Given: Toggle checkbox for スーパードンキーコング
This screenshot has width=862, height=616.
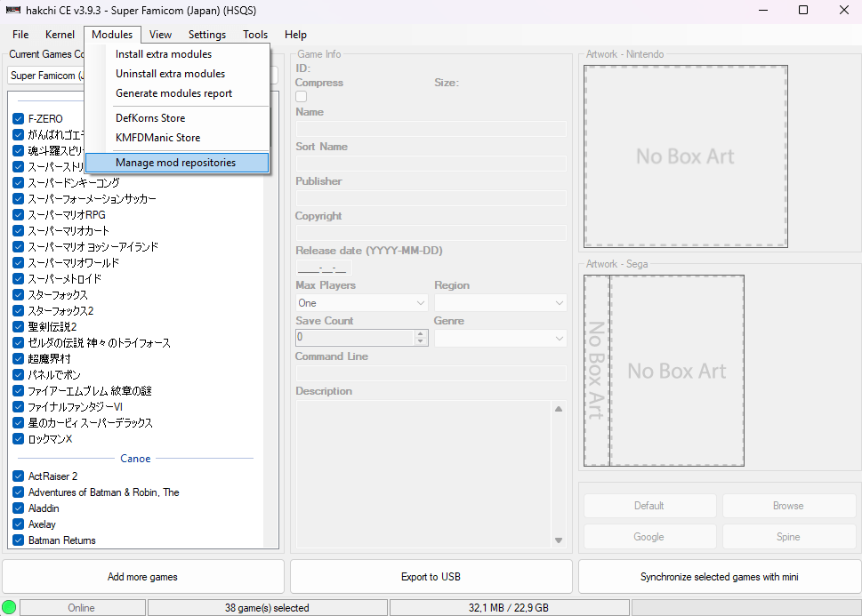Looking at the screenshot, I should coord(18,182).
